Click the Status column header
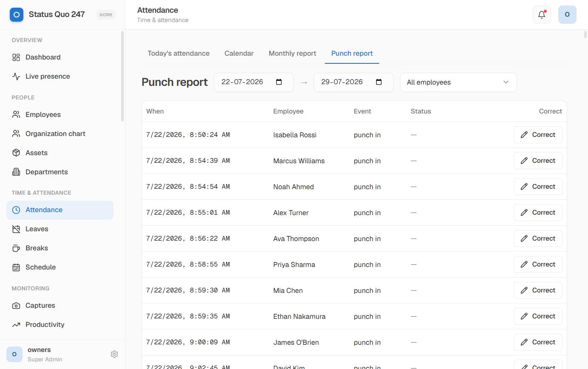 tap(421, 111)
